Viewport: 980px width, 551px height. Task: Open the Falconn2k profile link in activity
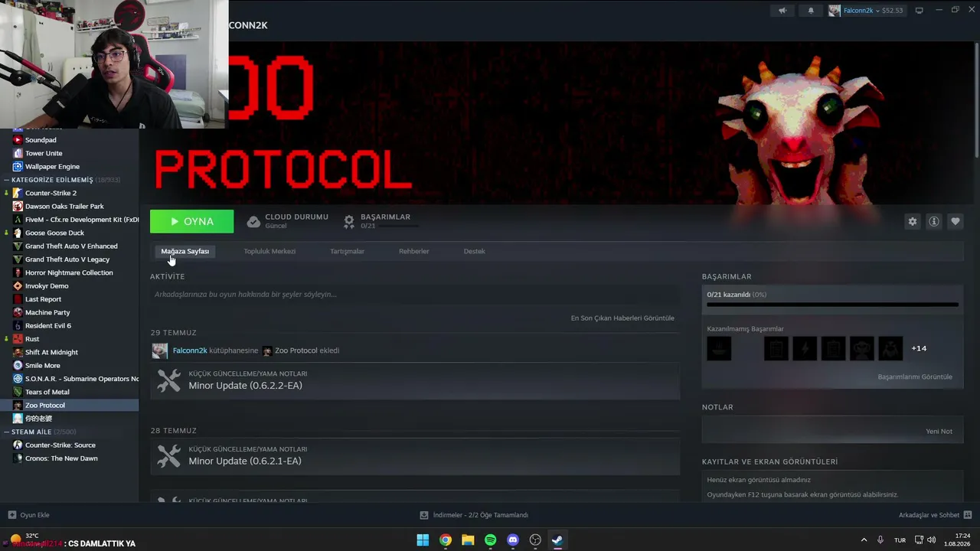190,350
